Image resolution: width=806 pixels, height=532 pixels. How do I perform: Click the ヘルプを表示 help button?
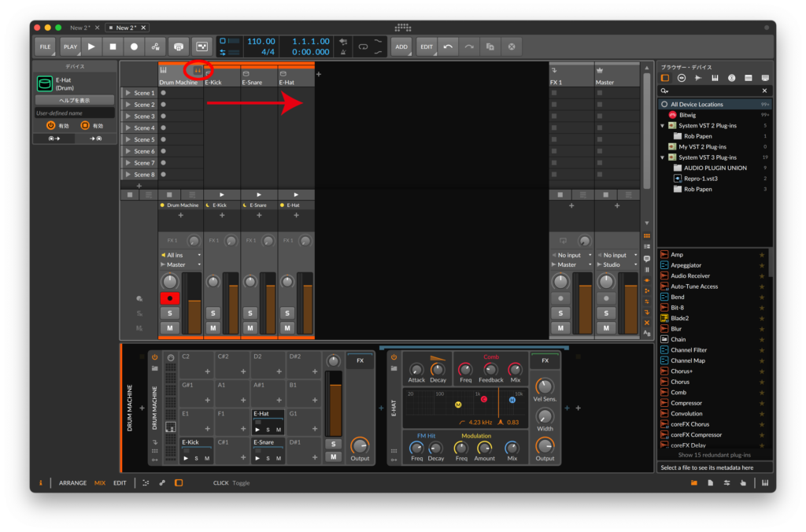(74, 99)
